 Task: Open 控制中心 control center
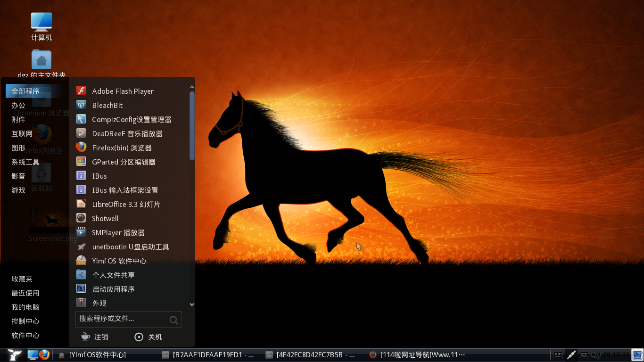coord(25,321)
